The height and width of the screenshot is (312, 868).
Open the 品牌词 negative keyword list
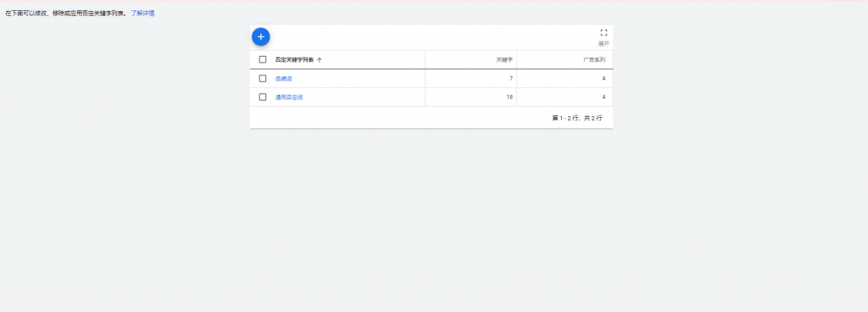tap(283, 79)
